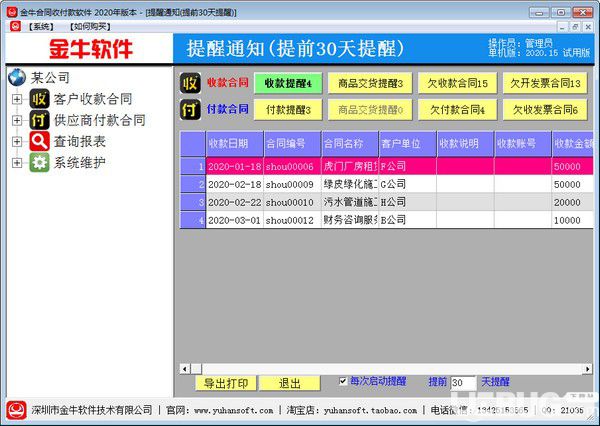
Task: Click the 付 icon beside 付款合同 label
Action: coord(190,109)
